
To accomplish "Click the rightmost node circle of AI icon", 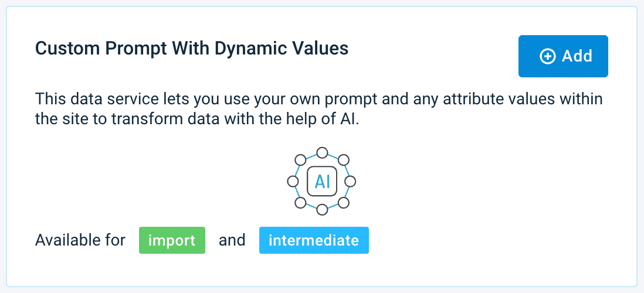I will click(x=351, y=181).
